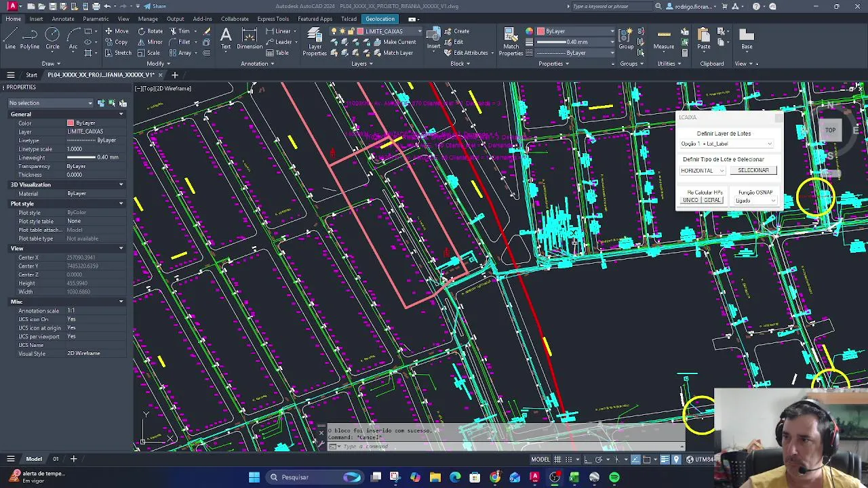Select the Circle tool
The height and width of the screenshot is (488, 868).
coord(52,39)
